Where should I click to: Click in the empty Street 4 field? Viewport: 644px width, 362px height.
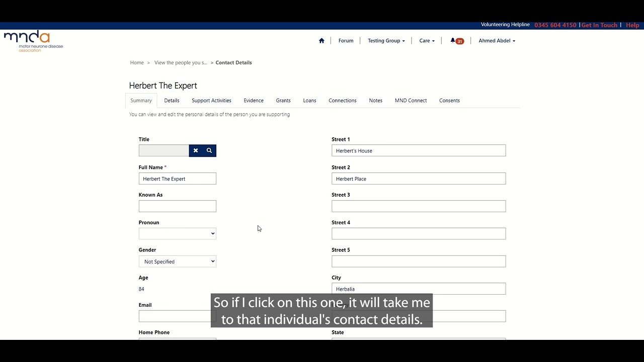pyautogui.click(x=419, y=233)
